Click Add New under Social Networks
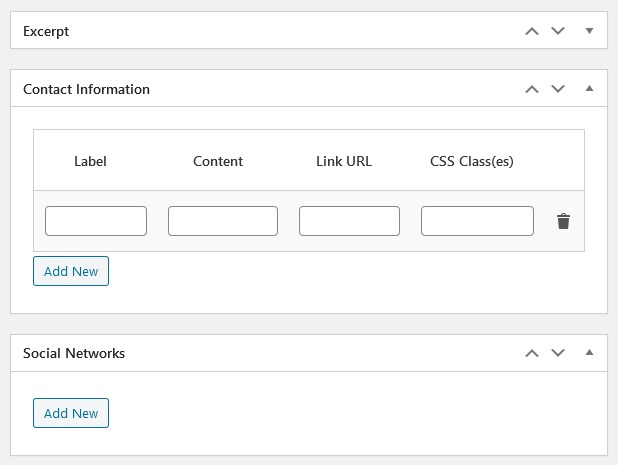 (x=71, y=413)
